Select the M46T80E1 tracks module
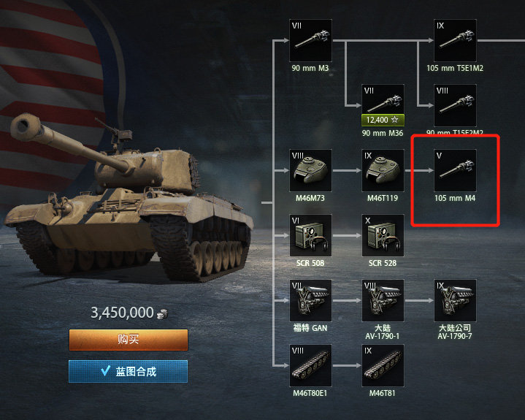 tap(310, 365)
